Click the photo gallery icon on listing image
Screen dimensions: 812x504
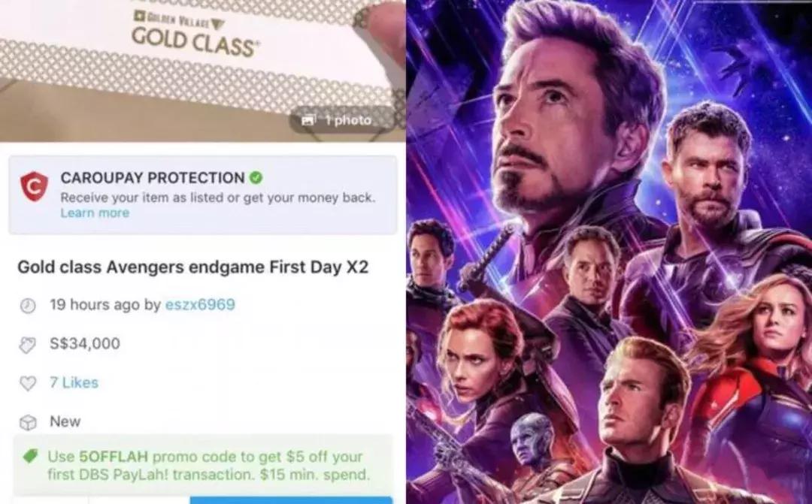(309, 120)
